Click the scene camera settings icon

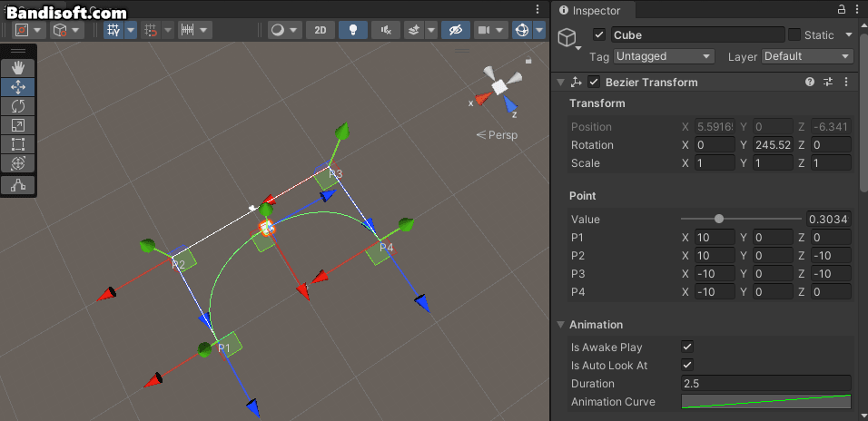(x=484, y=30)
